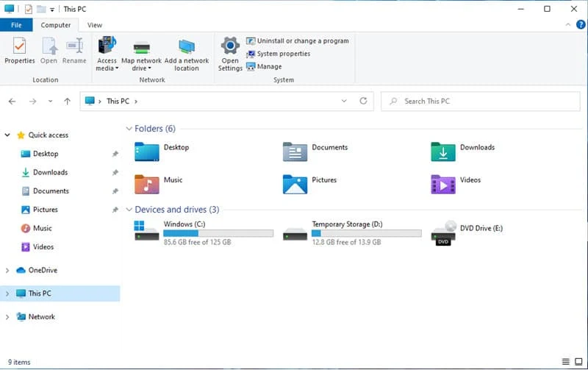Select Documents under Quick access
Viewport: 588px width, 370px height.
tap(51, 191)
